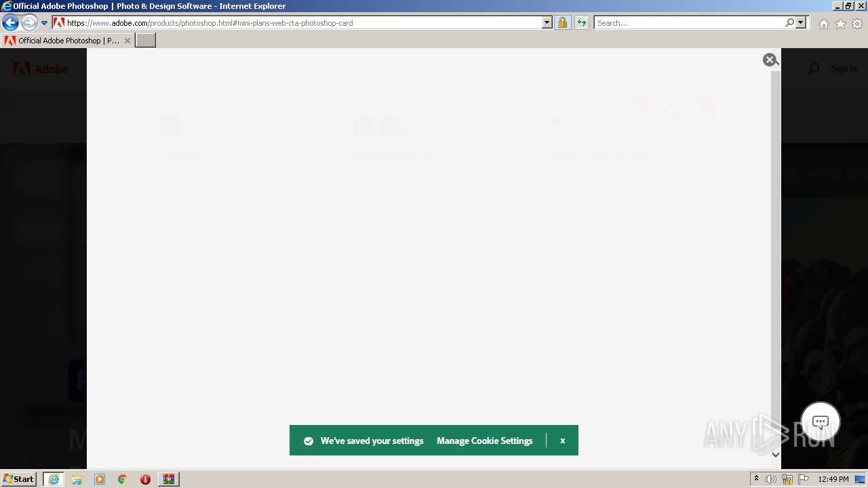Open the chat support bubble

821,422
